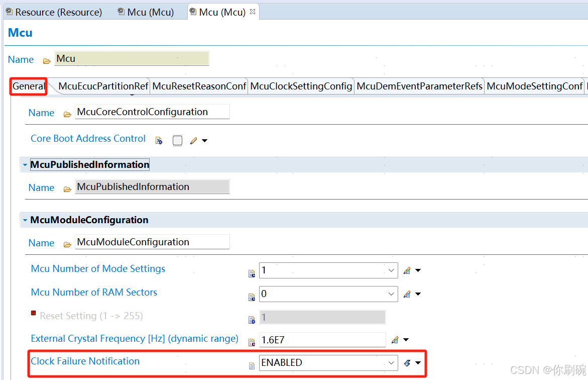Image resolution: width=588 pixels, height=380 pixels.
Task: Switch to the first Mcu (Mcu) editor tab
Action: click(x=146, y=12)
